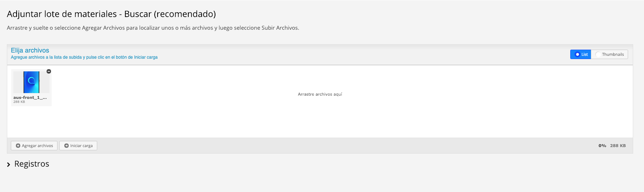Start upload with Iniciar carga button
Image resolution: width=644 pixels, height=192 pixels.
78,146
